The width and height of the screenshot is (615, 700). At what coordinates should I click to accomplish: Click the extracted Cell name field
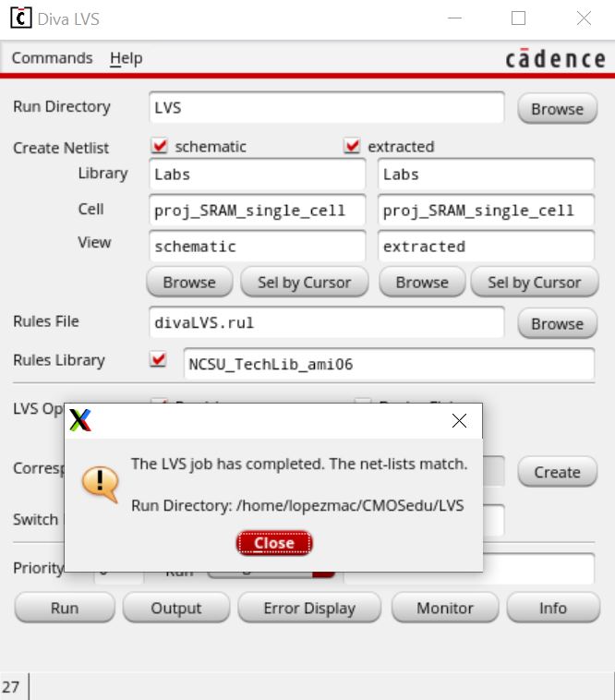point(486,211)
